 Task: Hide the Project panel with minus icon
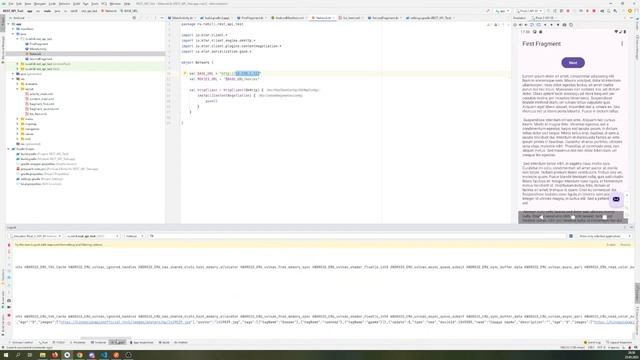[x=162, y=18]
